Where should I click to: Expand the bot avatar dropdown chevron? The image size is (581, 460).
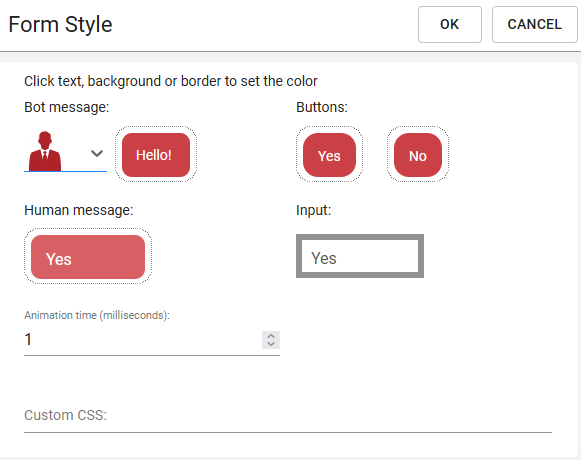tap(97, 153)
